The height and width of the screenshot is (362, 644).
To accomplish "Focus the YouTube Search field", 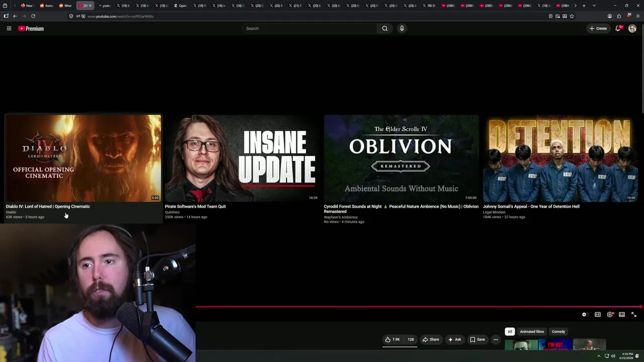I will pos(310,29).
